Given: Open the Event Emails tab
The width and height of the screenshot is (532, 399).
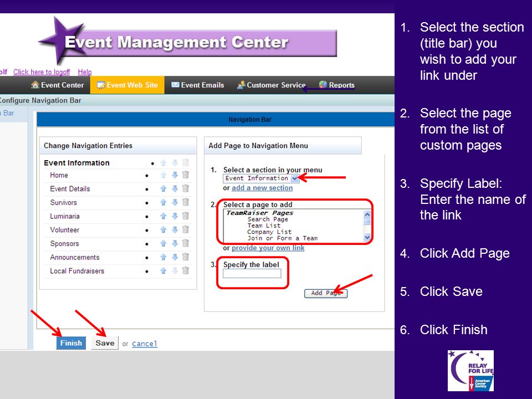Looking at the screenshot, I should (197, 85).
